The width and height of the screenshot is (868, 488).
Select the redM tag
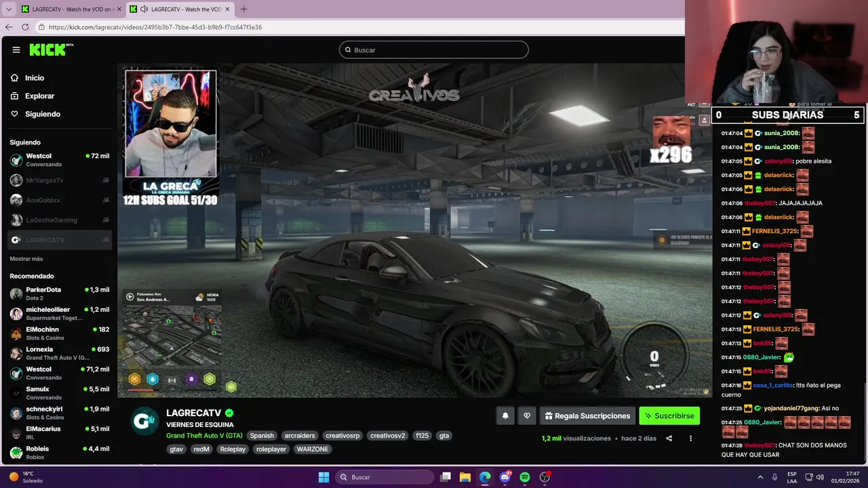[x=201, y=449]
